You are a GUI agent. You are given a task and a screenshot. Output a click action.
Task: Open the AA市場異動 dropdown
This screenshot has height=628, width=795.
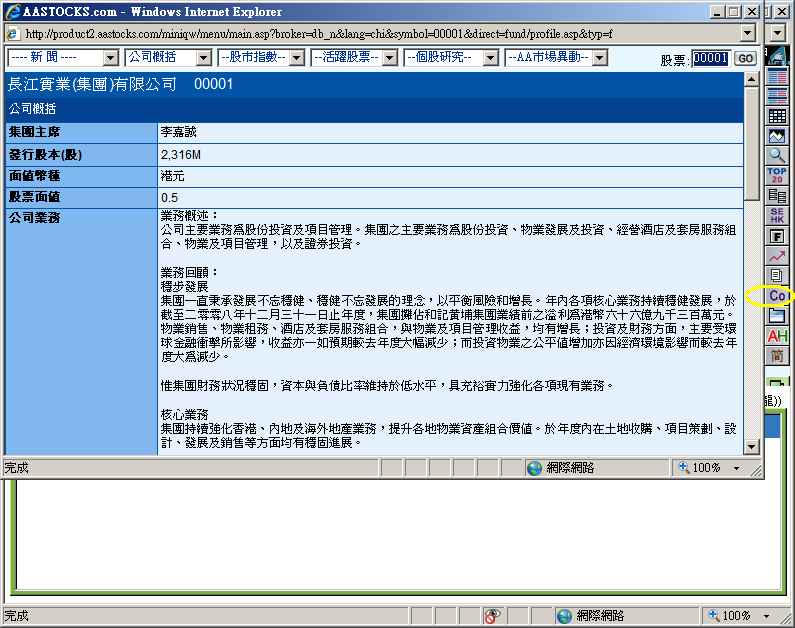pos(556,57)
